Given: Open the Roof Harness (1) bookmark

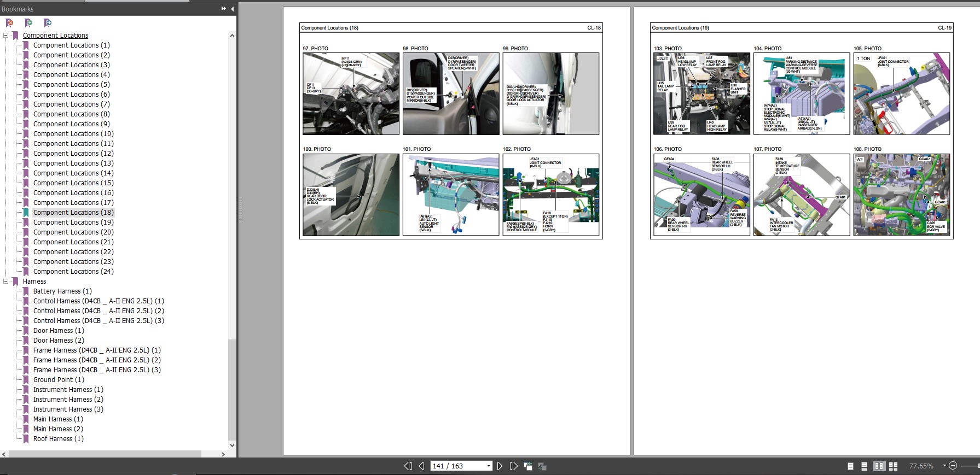Looking at the screenshot, I should 58,439.
